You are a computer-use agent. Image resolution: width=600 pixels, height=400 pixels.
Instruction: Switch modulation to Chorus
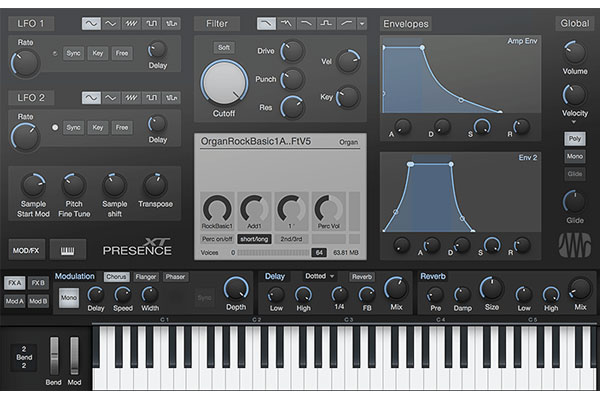tap(116, 277)
